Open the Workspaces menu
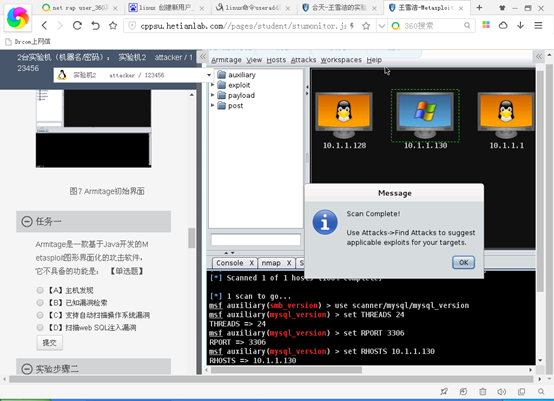This screenshot has height=401, width=554. point(341,60)
